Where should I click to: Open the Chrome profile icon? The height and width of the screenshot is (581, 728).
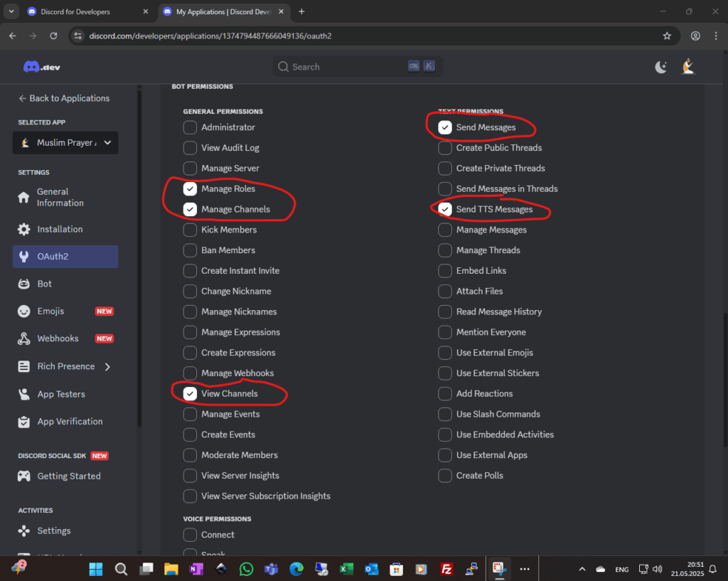(x=695, y=36)
